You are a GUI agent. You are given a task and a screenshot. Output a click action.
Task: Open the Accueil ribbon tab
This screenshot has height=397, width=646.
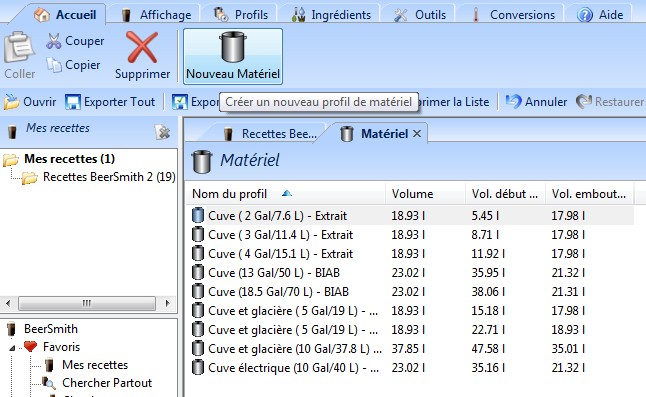[65, 14]
